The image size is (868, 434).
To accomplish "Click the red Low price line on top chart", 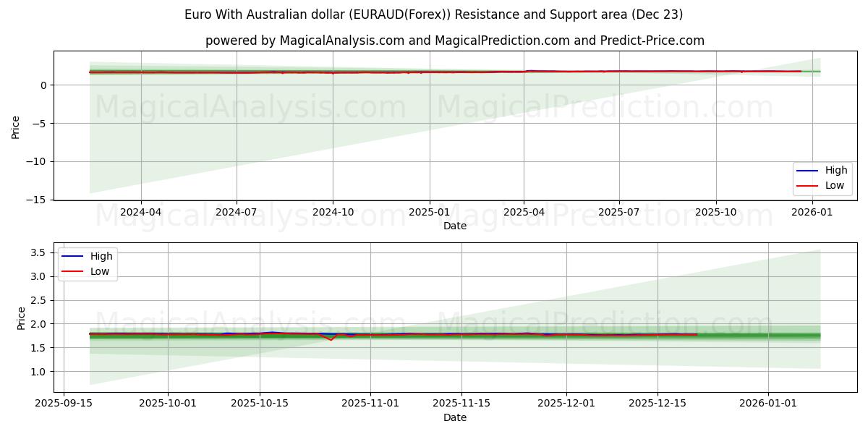I will [x=434, y=72].
